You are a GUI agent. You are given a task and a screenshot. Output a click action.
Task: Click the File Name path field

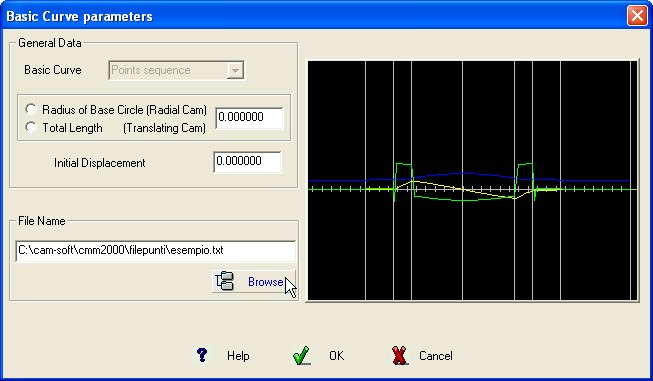[155, 251]
